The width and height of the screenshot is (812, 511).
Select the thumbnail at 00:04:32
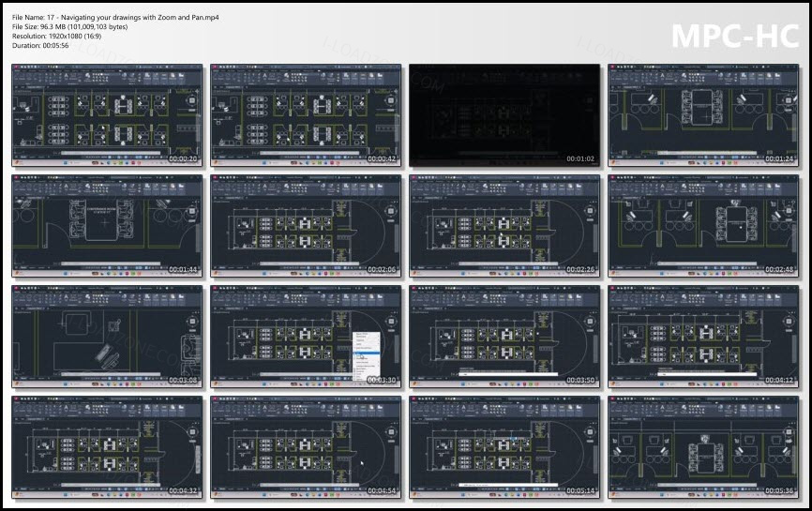107,447
